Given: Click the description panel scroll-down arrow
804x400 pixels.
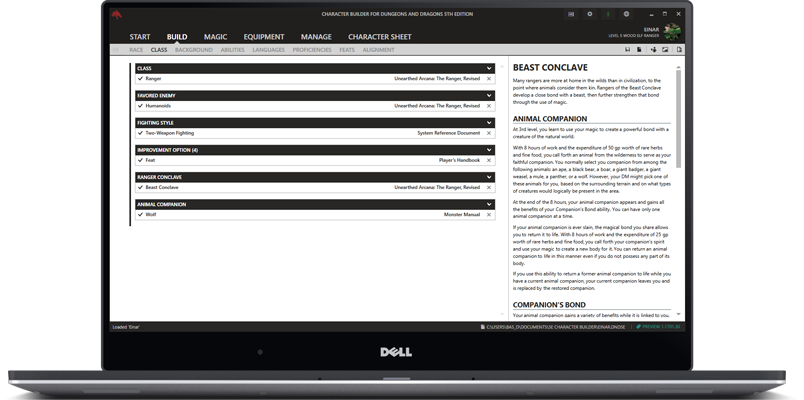Looking at the screenshot, I should [x=678, y=314].
